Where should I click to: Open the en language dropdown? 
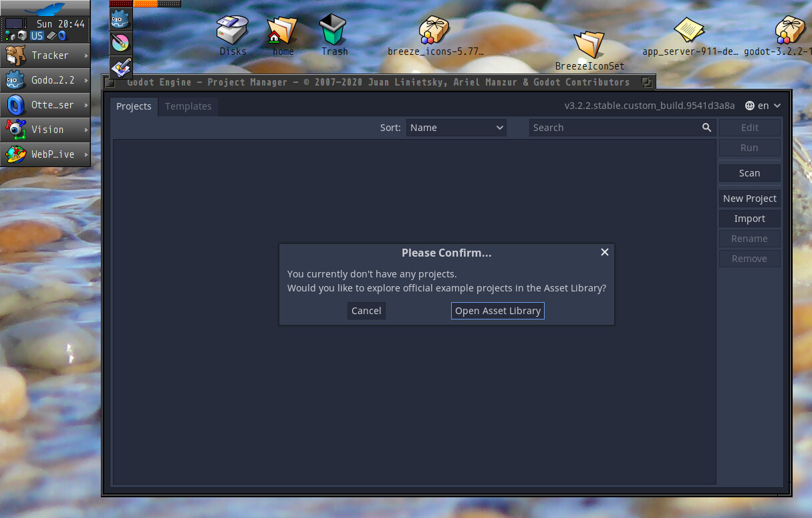pyautogui.click(x=763, y=106)
